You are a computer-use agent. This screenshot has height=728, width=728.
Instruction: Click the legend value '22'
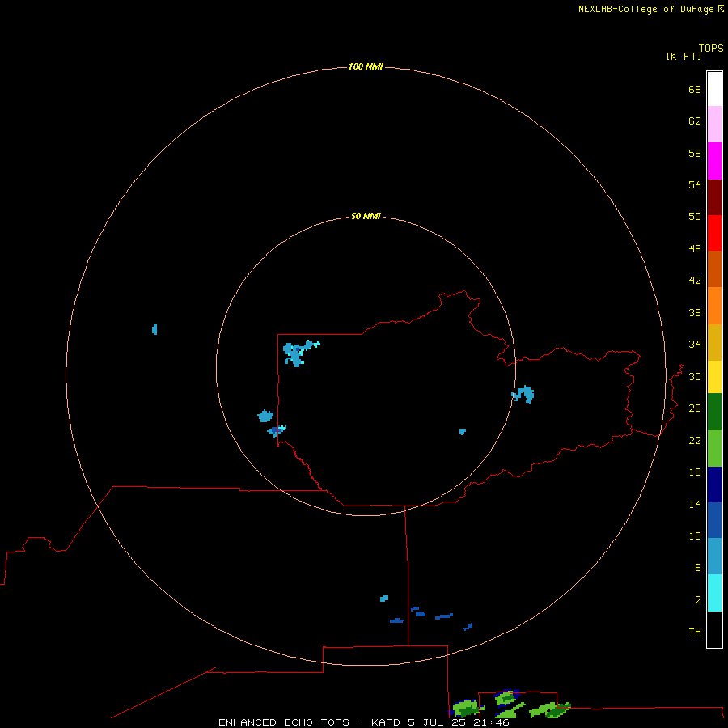click(x=695, y=440)
